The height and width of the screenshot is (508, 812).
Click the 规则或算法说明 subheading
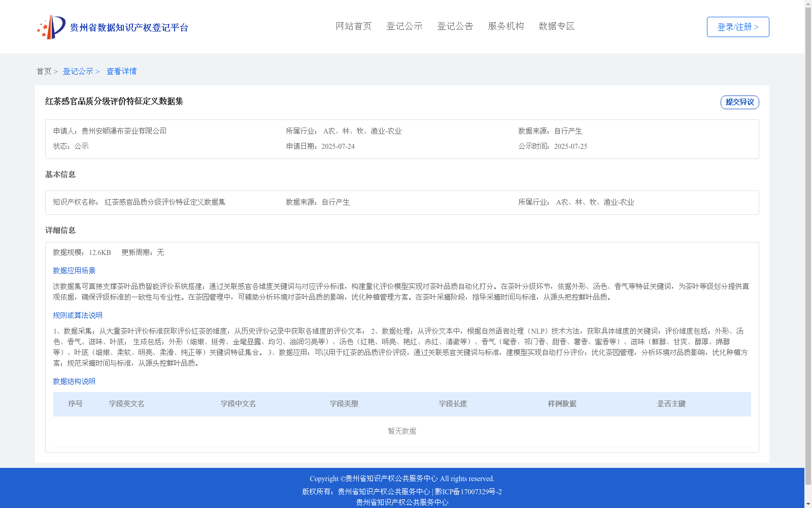[x=78, y=315]
